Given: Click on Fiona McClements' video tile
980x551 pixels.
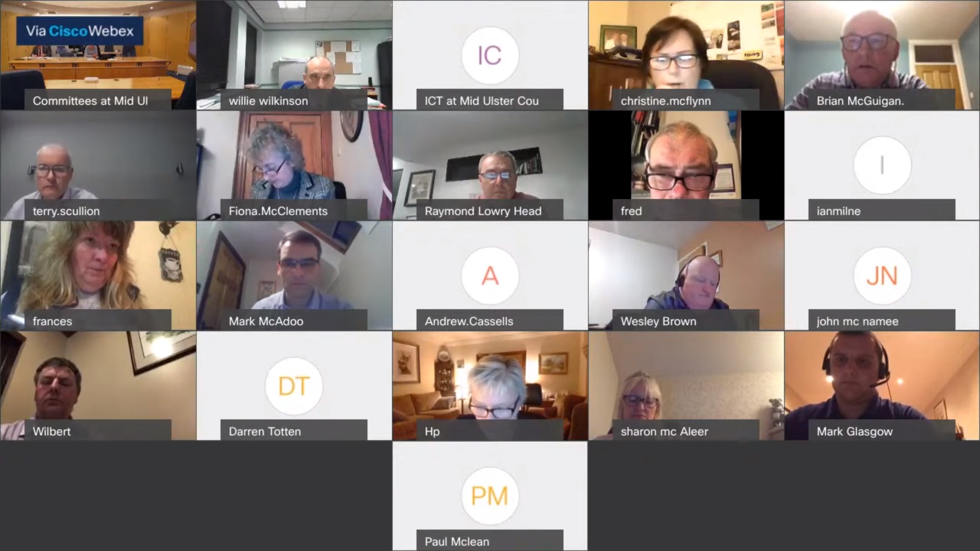Looking at the screenshot, I should coord(293,165).
